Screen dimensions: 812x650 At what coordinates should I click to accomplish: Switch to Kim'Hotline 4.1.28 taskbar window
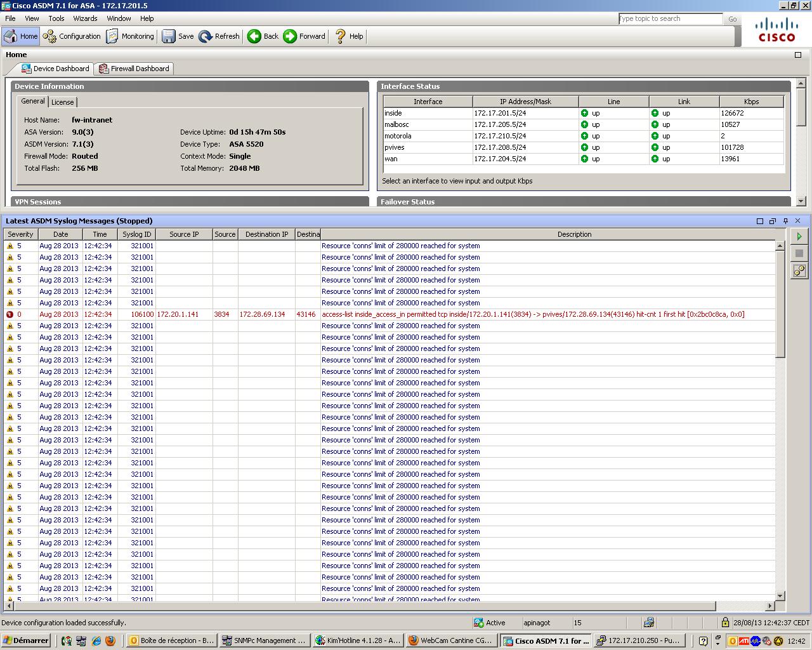(358, 640)
